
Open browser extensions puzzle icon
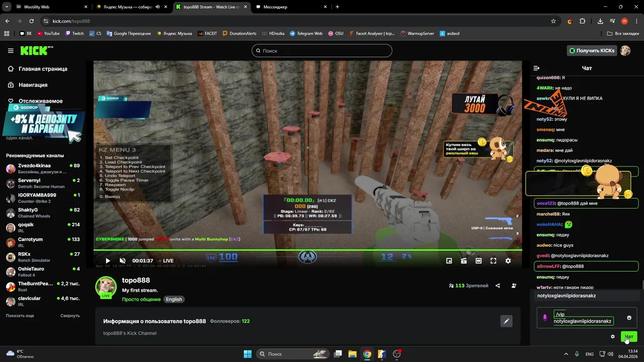pos(582,21)
